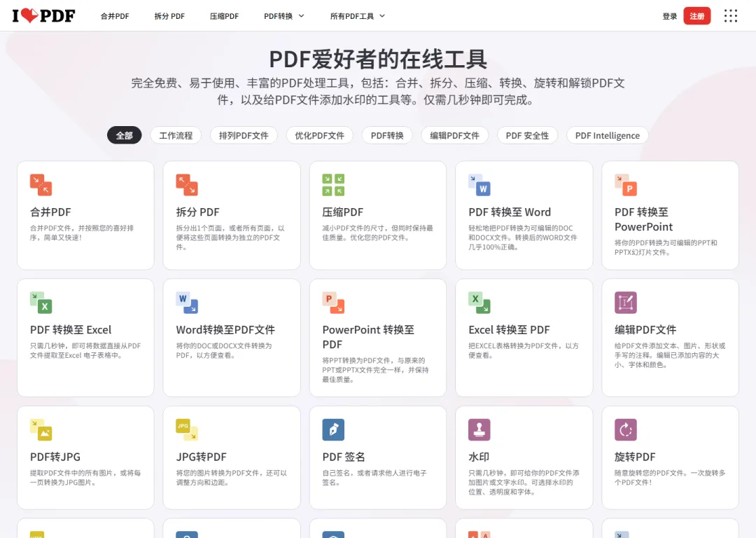Screen dimensions: 756x538
Task: Open the Word转换至PDF文件 title
Action: click(225, 329)
